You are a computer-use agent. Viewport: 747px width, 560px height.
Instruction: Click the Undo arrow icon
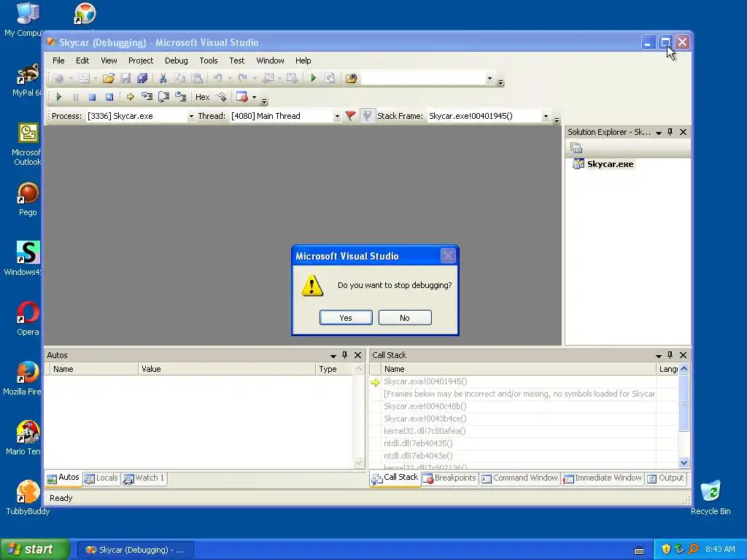(x=217, y=79)
